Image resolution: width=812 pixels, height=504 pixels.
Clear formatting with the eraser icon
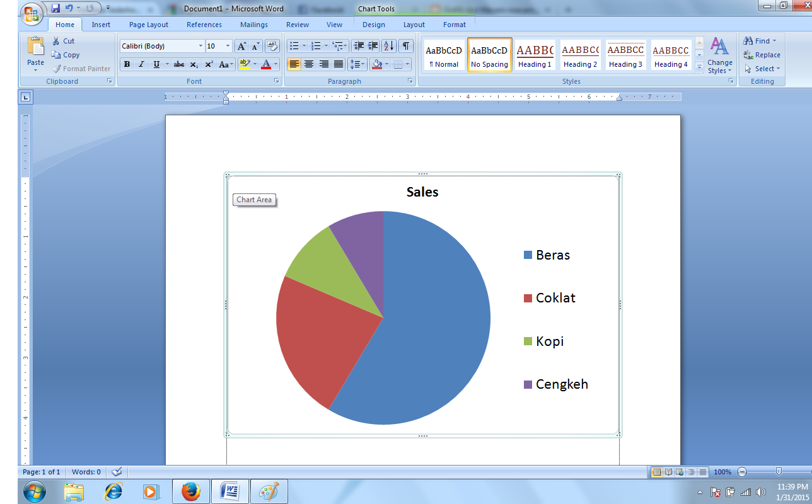272,46
